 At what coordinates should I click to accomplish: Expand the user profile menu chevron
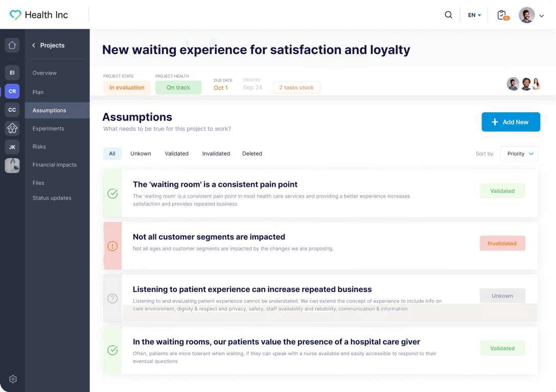pyautogui.click(x=542, y=16)
